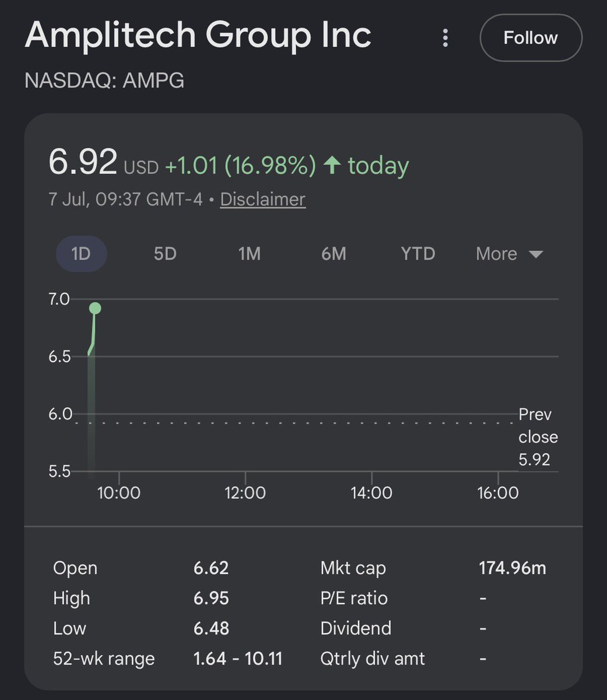Image resolution: width=607 pixels, height=700 pixels.
Task: Select the 1D chart range
Action: pyautogui.click(x=81, y=254)
